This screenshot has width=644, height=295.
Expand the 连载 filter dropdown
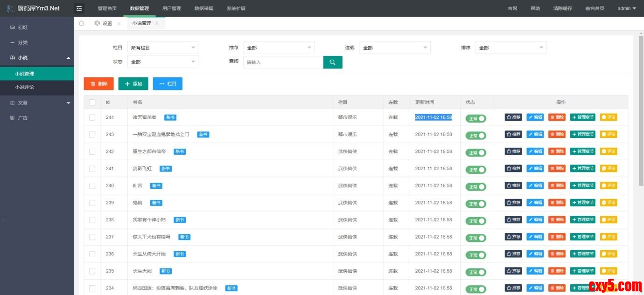[x=394, y=48]
